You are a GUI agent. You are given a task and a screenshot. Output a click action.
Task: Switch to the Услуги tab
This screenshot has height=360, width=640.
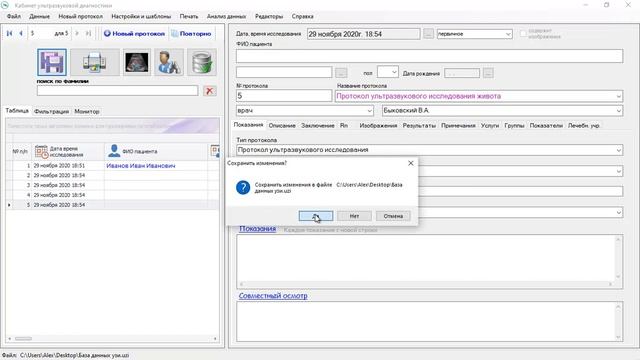point(490,126)
